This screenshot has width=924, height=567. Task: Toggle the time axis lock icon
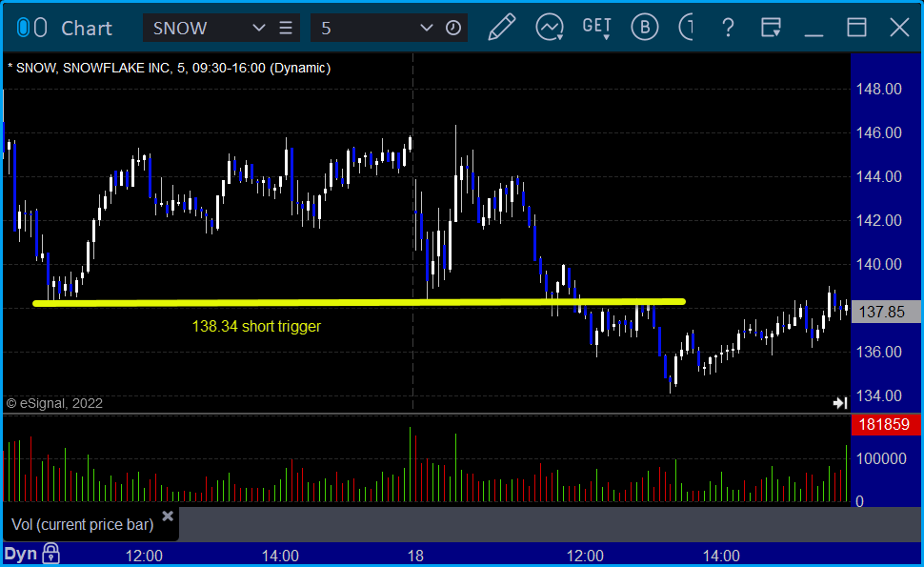51,554
